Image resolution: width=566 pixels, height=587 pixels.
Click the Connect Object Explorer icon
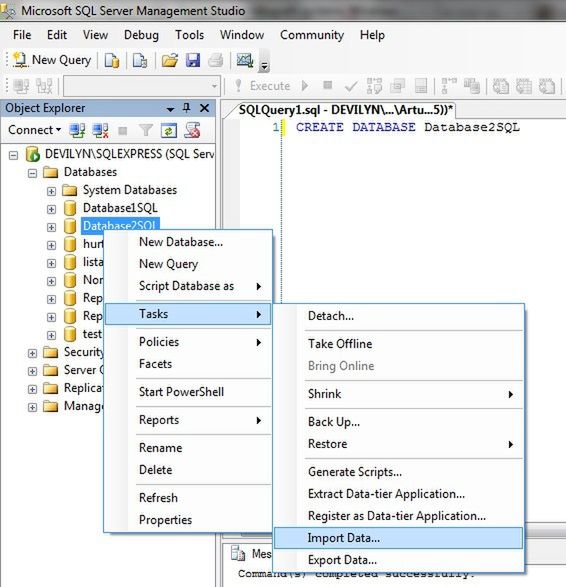[77, 130]
